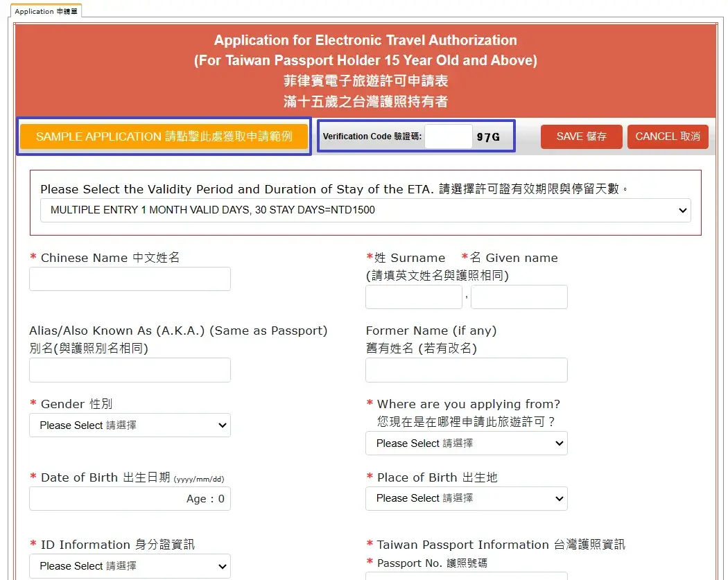Screen dimensions: 728x580
Task: Click the Former Name 舊有姓名 field
Action: (466, 371)
